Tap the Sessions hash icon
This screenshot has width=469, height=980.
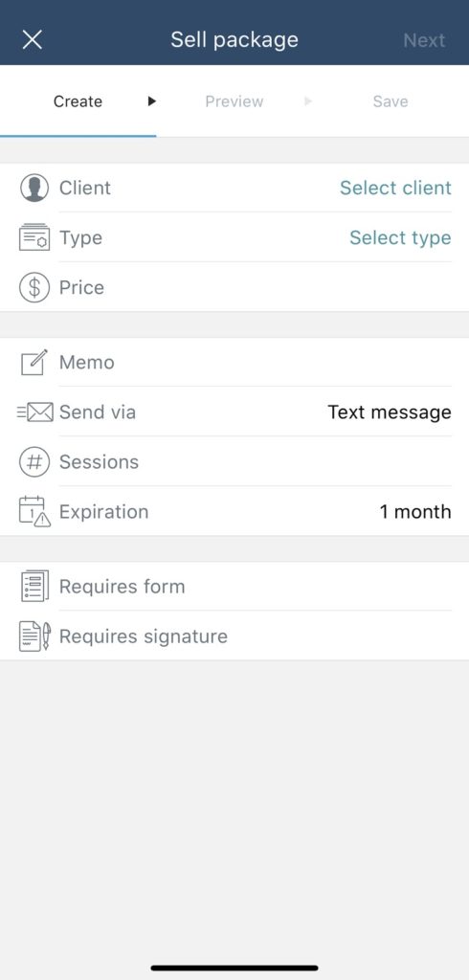[x=34, y=462]
